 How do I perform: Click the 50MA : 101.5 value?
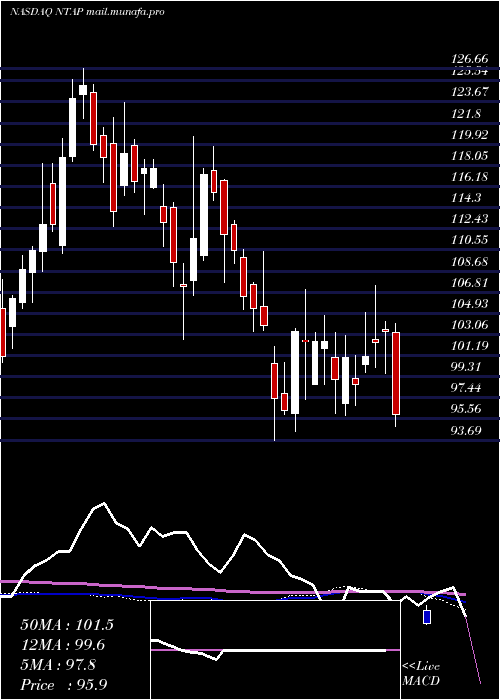(x=67, y=625)
